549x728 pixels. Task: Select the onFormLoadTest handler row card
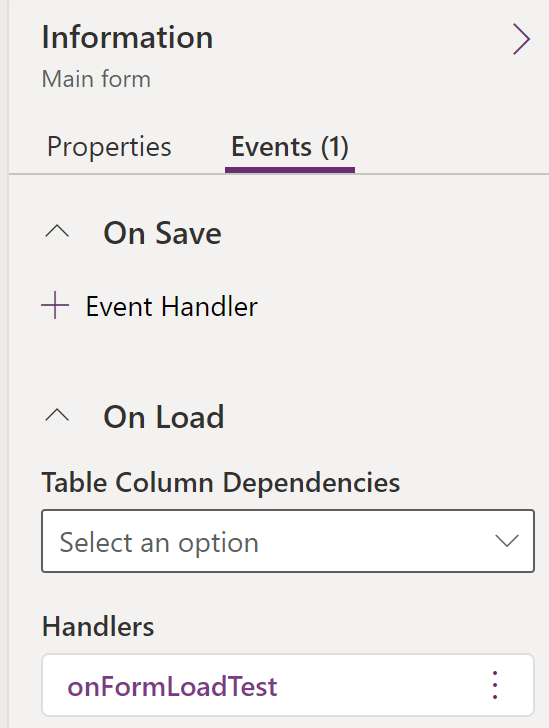point(288,685)
